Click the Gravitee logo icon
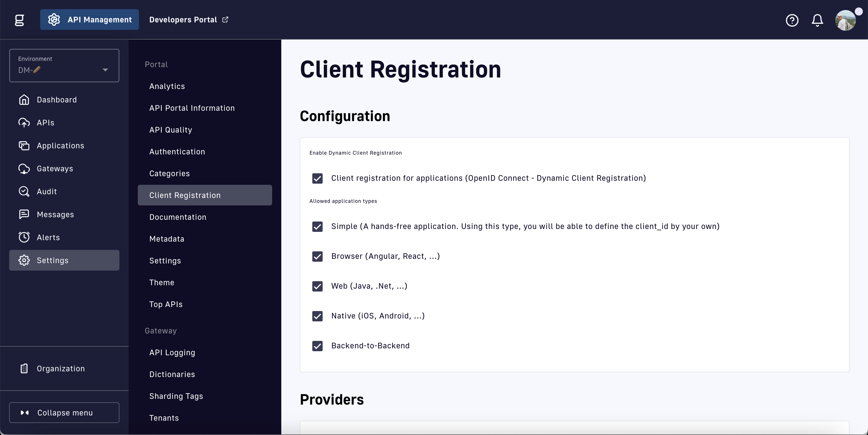This screenshot has height=435, width=868. [x=20, y=20]
